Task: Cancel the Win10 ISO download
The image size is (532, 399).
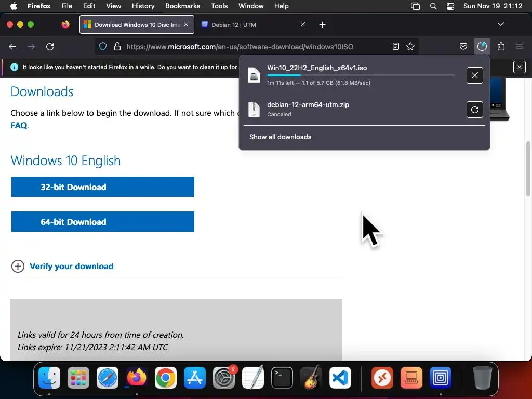Action: point(475,75)
